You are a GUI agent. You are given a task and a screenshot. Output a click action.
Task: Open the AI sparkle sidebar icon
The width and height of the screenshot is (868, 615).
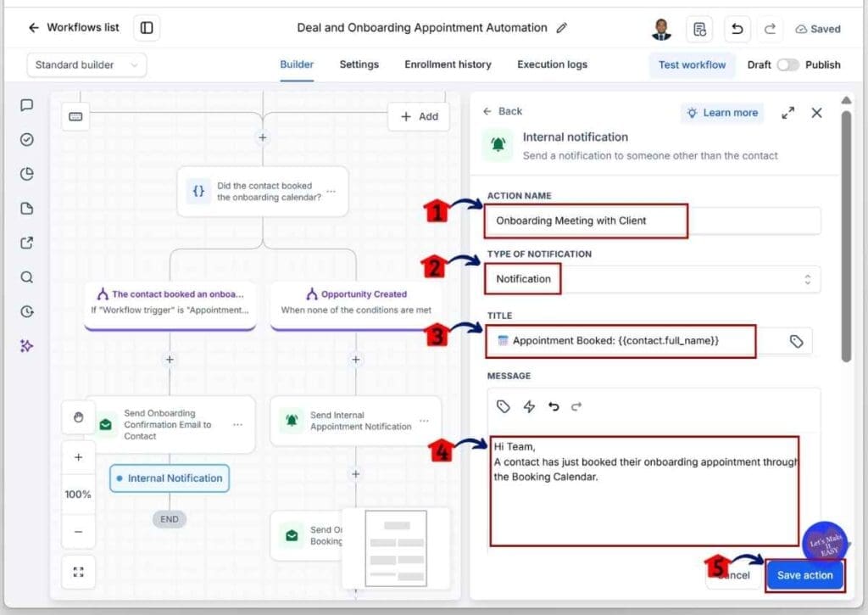(x=26, y=346)
